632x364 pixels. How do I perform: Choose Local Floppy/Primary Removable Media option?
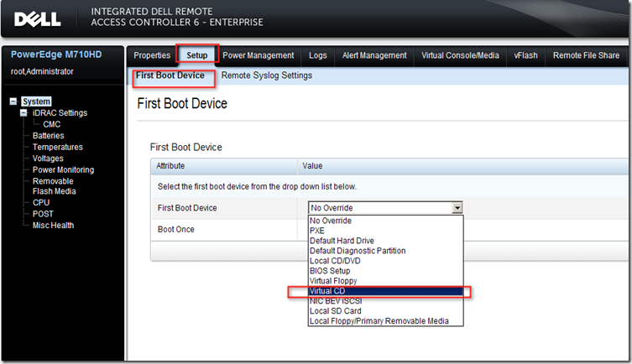tap(386, 321)
